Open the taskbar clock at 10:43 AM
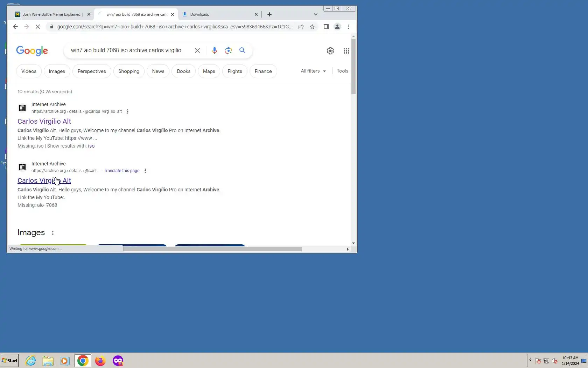This screenshot has height=368, width=588. point(570,361)
